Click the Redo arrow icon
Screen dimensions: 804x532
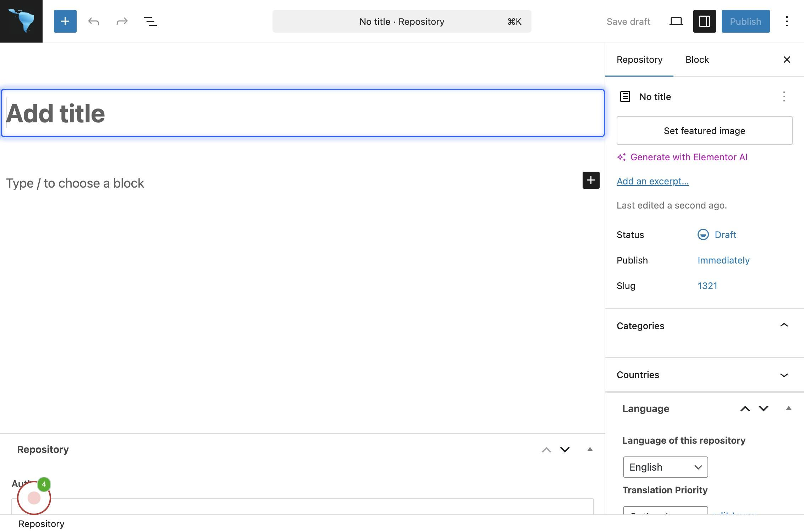pyautogui.click(x=122, y=21)
